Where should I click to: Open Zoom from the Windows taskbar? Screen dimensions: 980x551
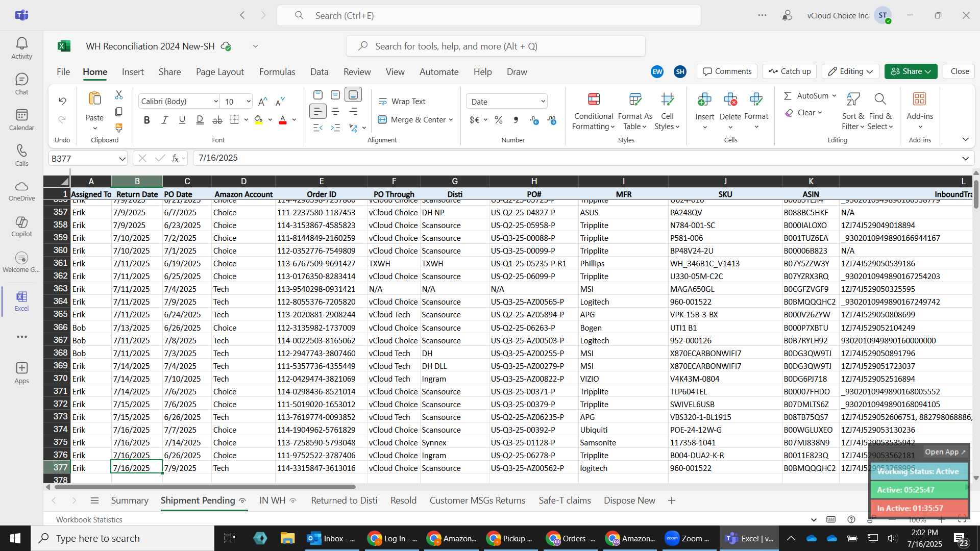[x=687, y=538]
